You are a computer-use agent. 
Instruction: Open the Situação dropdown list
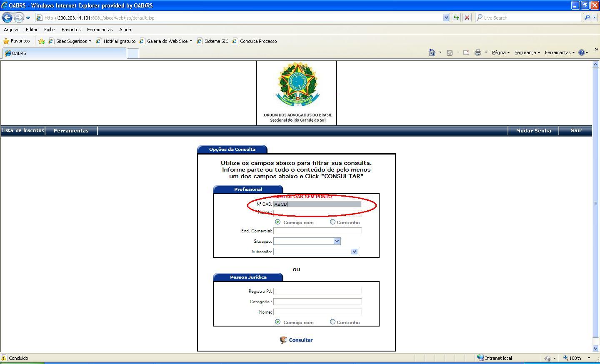307,241
